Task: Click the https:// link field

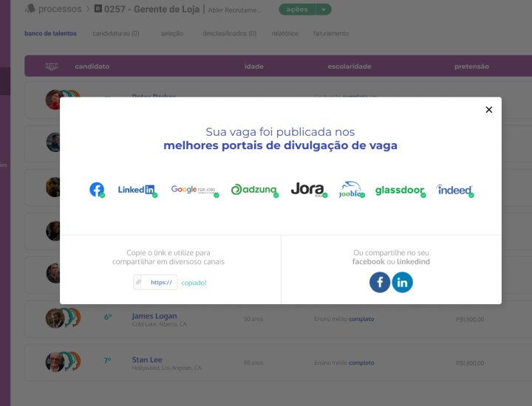Action: 155,282
